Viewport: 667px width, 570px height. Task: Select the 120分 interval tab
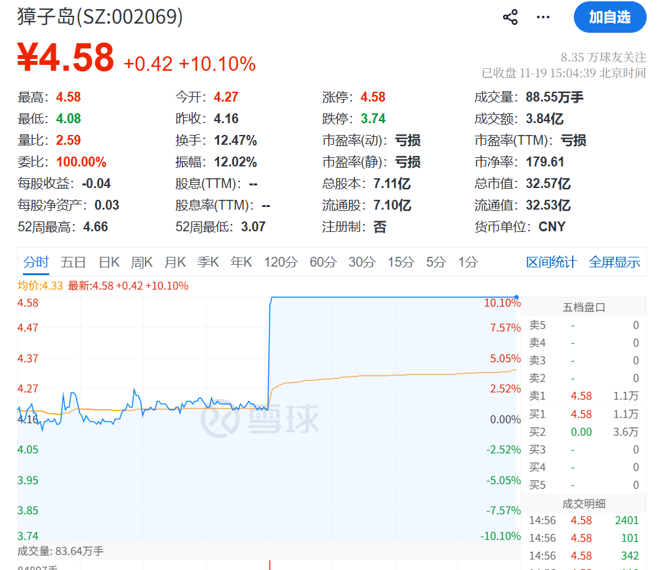tap(280, 262)
